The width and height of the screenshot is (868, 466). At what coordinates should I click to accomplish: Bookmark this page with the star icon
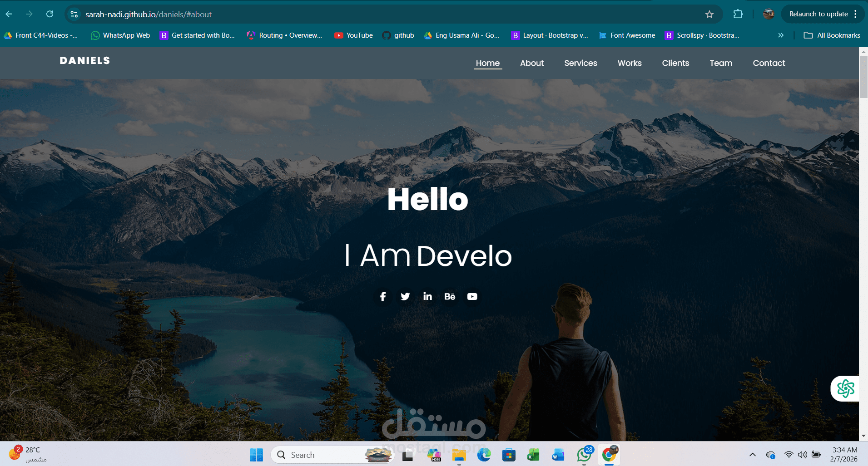pos(709,14)
